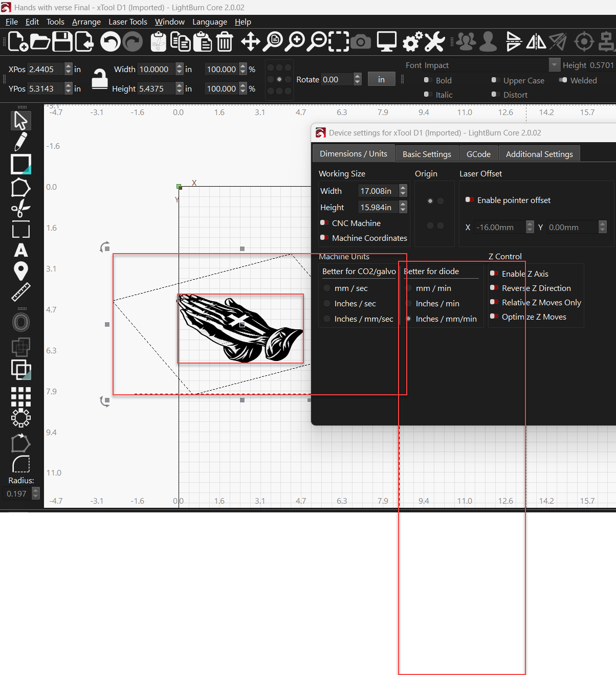Click the Rotate value spinner arrows
Screen dimensions: 616x675
pos(358,79)
